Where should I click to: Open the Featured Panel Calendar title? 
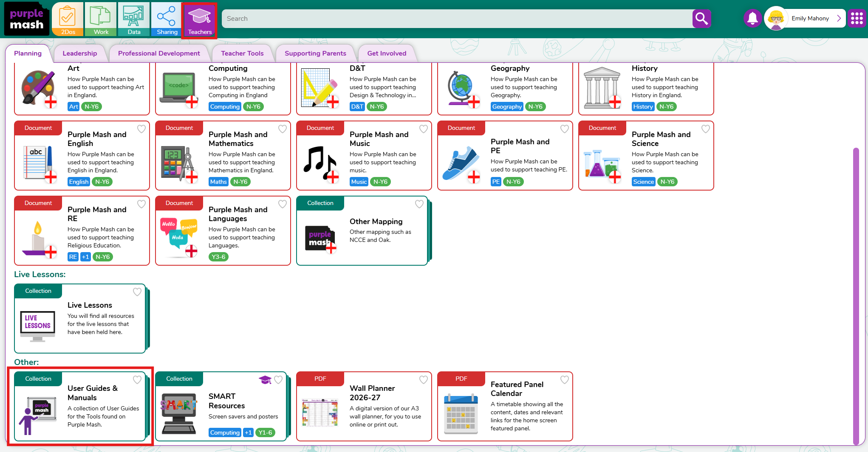pyautogui.click(x=517, y=389)
